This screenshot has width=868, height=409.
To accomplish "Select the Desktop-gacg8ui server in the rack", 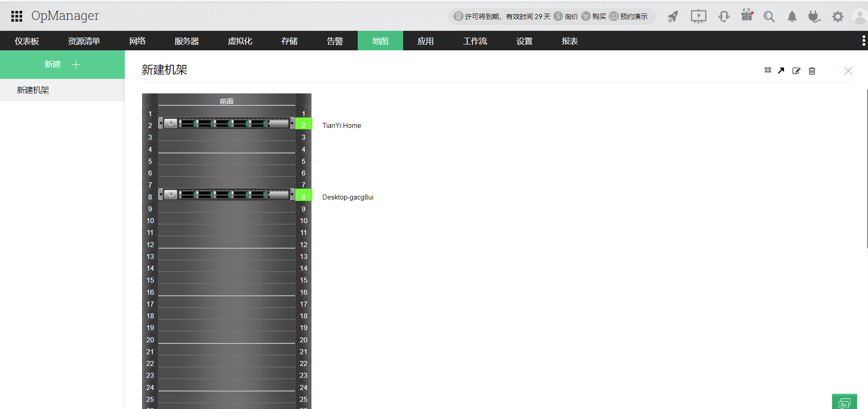I will point(227,195).
